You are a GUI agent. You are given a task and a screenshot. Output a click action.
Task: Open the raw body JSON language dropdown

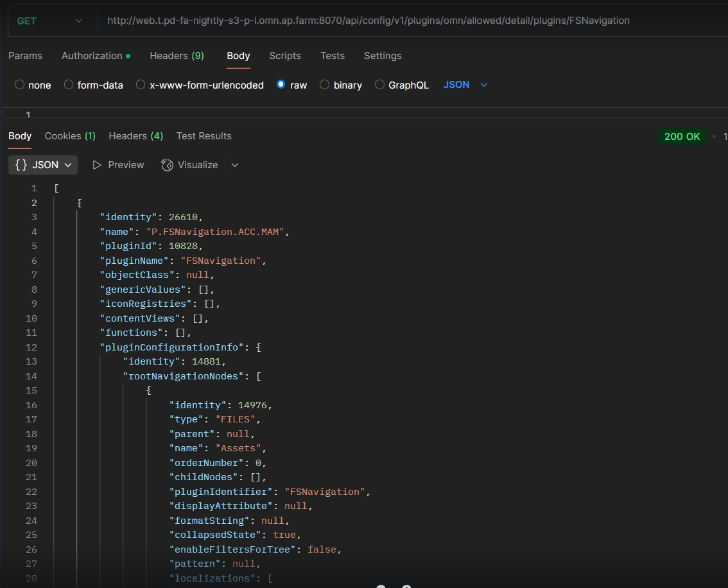pos(465,85)
